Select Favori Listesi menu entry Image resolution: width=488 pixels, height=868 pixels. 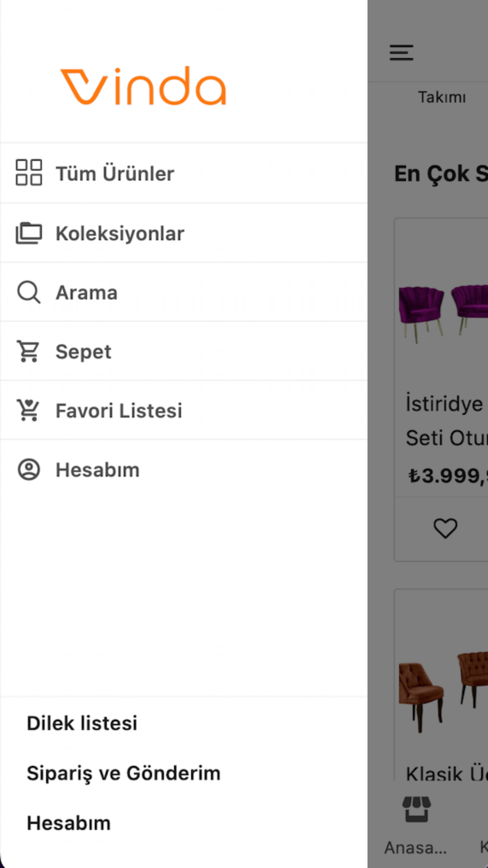pos(119,411)
